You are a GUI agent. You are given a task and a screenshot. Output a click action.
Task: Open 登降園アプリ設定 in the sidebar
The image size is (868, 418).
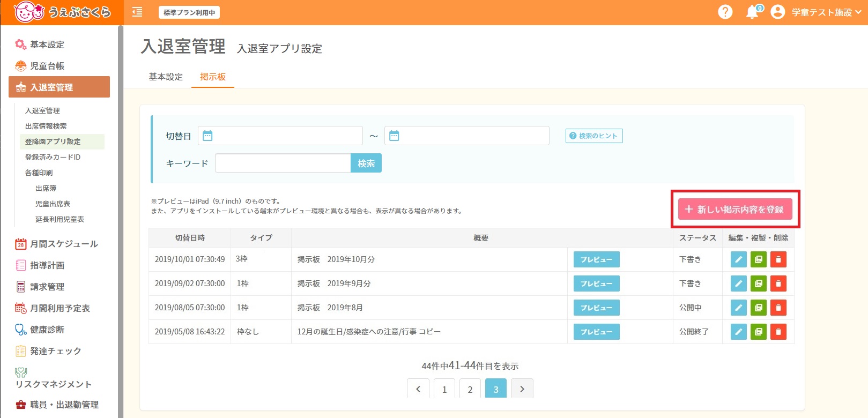click(62, 141)
